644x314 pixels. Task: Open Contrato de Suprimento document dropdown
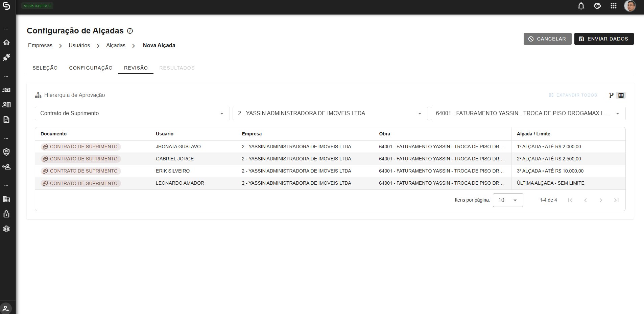pos(132,113)
